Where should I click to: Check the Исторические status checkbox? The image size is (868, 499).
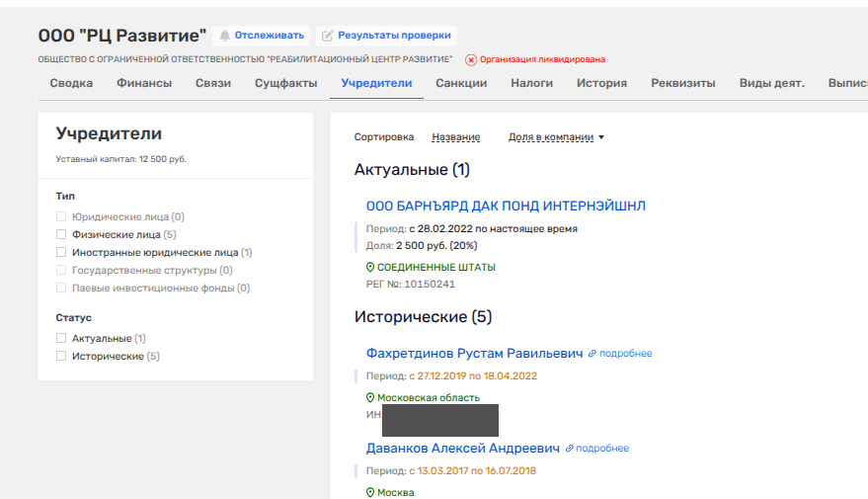[61, 356]
